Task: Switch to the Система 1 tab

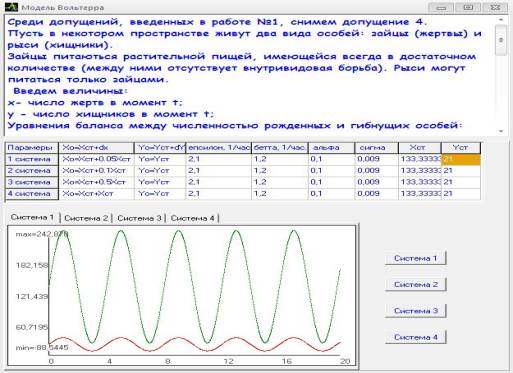Action: point(32,217)
